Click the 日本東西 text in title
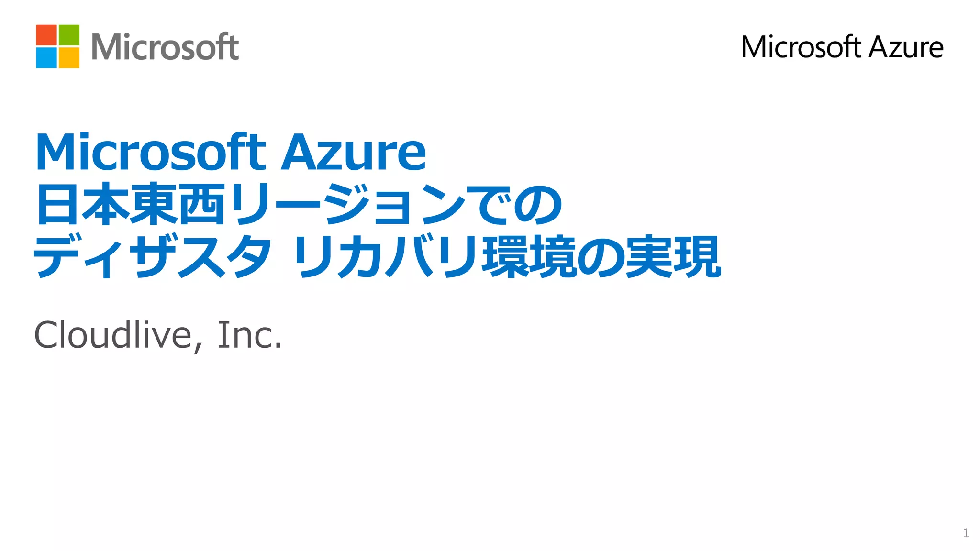Image resolution: width=980 pixels, height=551 pixels. (x=130, y=204)
